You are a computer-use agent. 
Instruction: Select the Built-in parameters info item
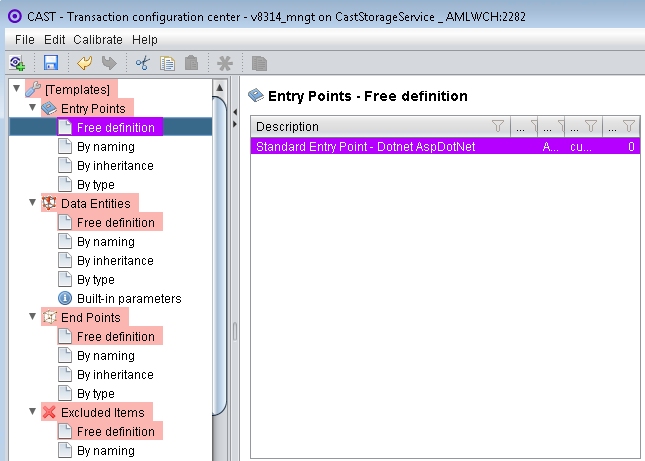tap(129, 299)
